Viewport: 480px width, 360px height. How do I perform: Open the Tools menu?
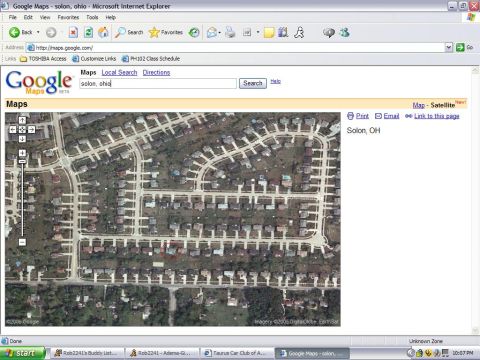coord(92,17)
